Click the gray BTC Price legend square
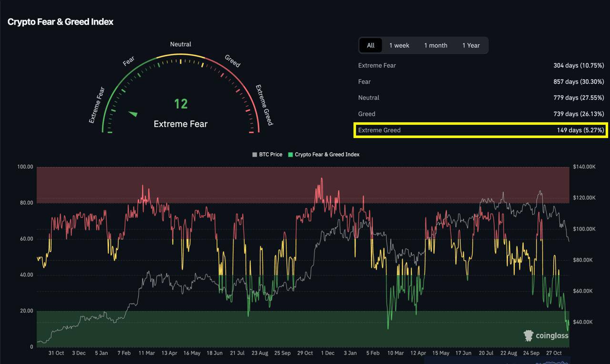Viewport: 610px width, 364px height. [x=255, y=155]
